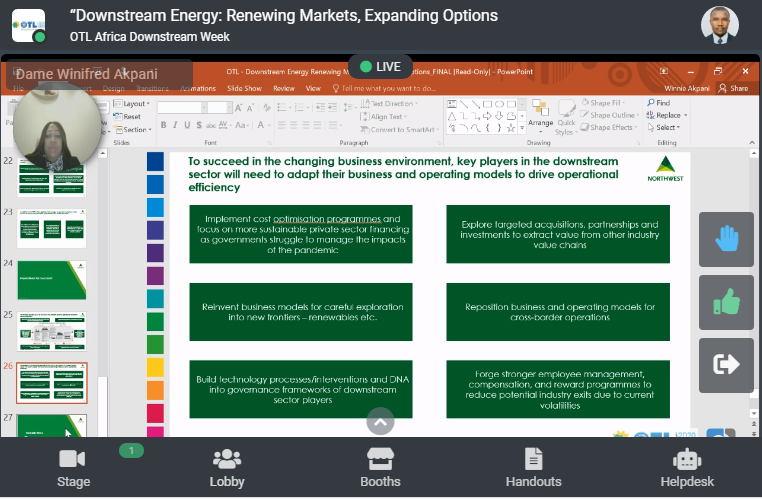Image resolution: width=762 pixels, height=500 pixels.
Task: Click the increase font size icon
Action: 239,108
